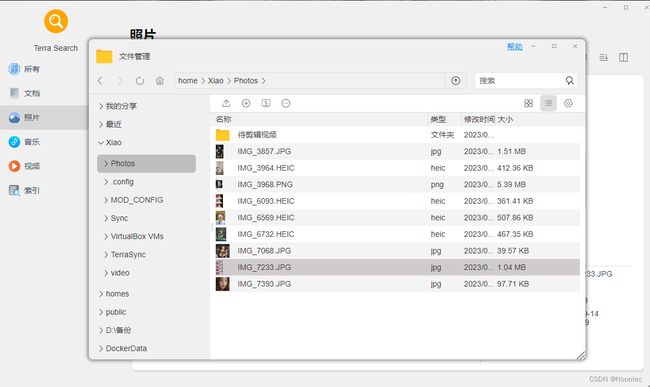650x387 pixels.
Task: Click the 1.51 MB size cell
Action: point(512,151)
